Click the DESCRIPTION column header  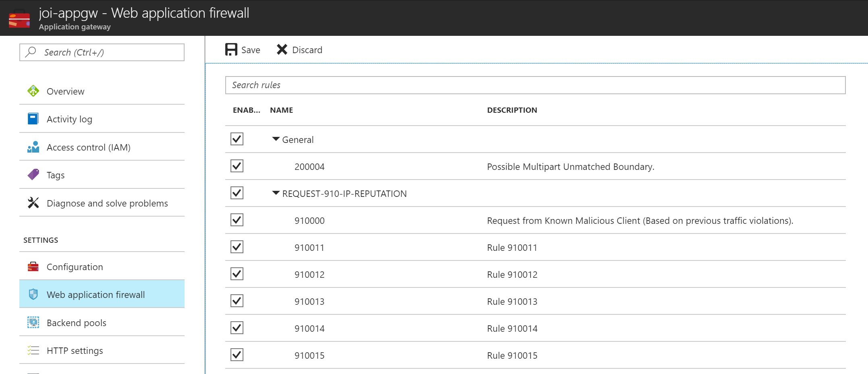click(x=512, y=110)
